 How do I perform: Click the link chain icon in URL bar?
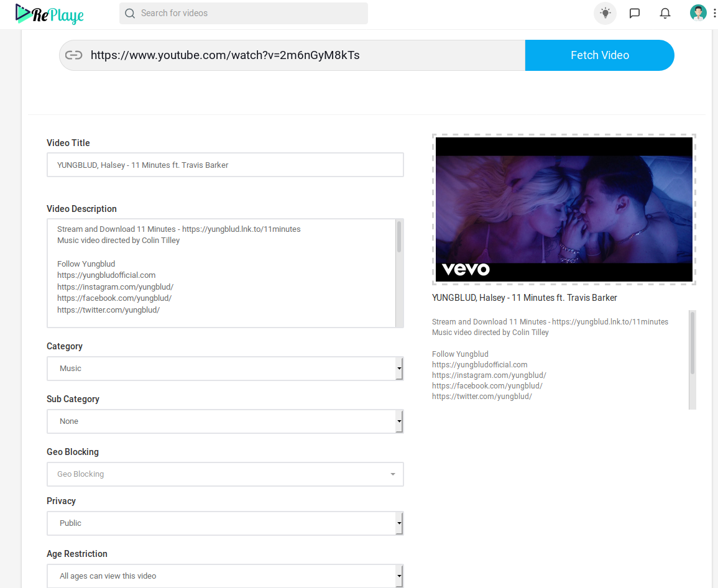coord(74,55)
